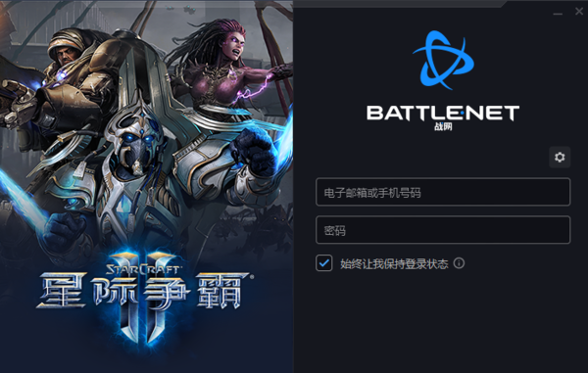Click the Protoss warrior's raised armored fist

click(x=256, y=152)
